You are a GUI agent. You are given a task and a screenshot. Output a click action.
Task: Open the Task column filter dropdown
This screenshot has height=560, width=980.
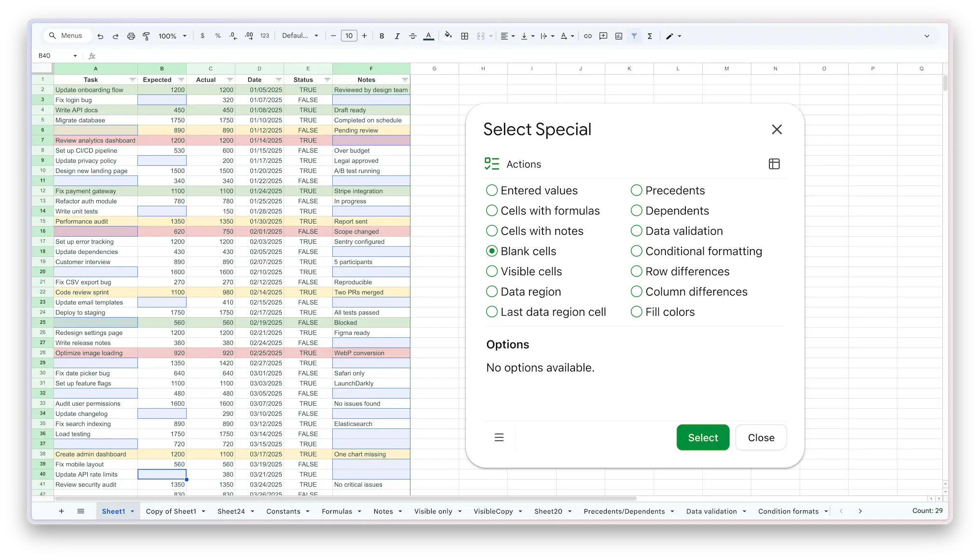[x=133, y=80]
